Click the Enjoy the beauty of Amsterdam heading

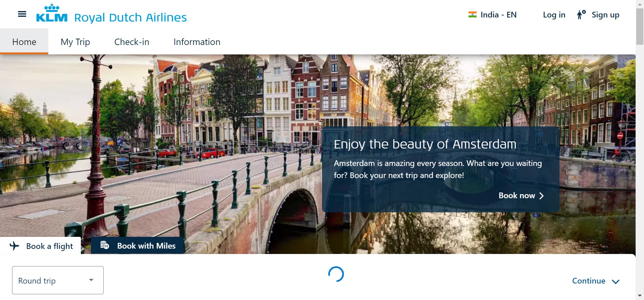click(425, 144)
